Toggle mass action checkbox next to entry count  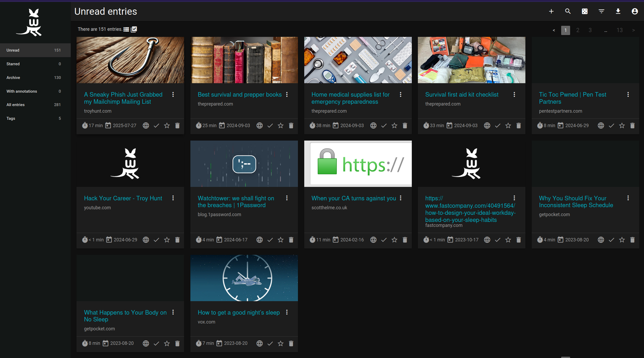click(x=134, y=29)
